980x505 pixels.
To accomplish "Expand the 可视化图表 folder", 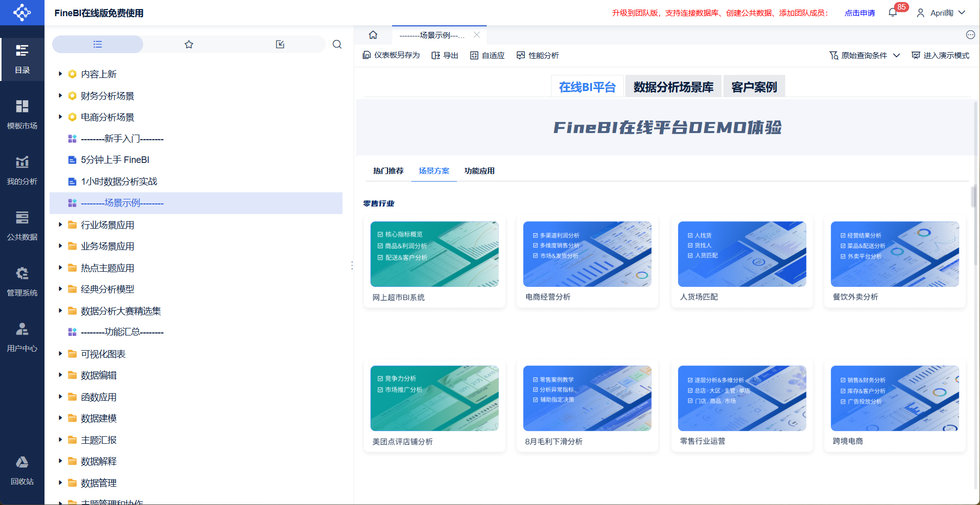I will (60, 354).
